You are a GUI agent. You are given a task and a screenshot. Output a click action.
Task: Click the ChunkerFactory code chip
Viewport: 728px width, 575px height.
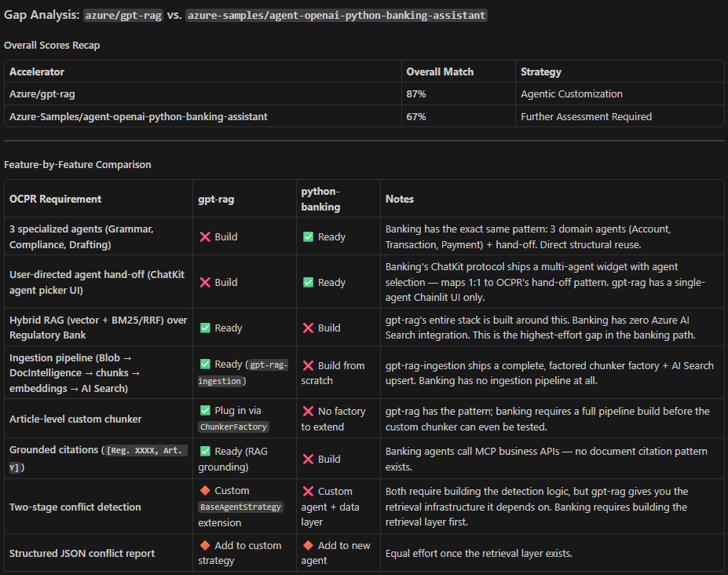(233, 427)
